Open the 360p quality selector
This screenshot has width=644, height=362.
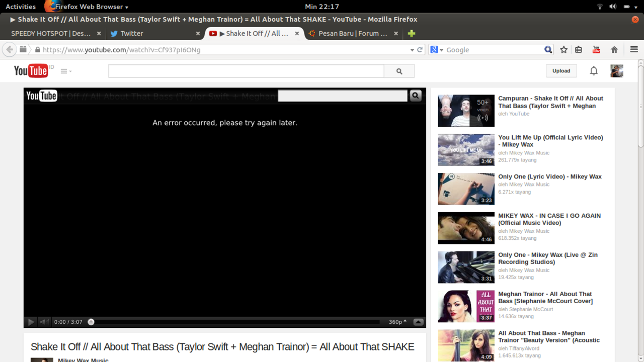pos(397,322)
